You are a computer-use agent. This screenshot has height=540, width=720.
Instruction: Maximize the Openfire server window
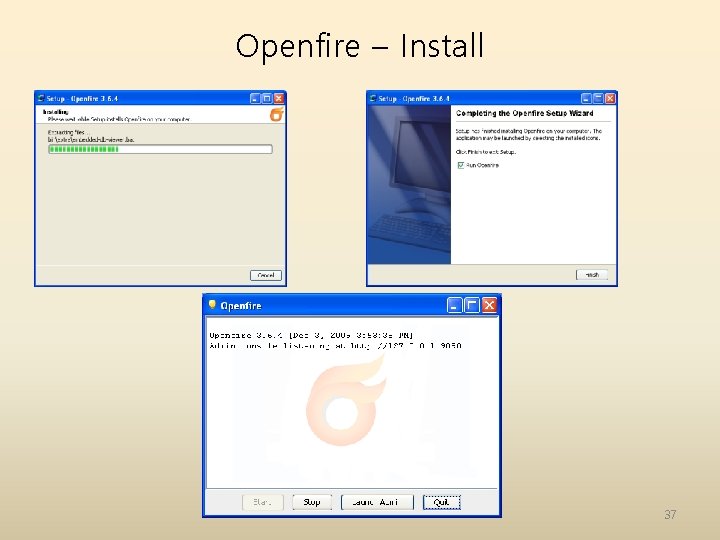coord(472,305)
